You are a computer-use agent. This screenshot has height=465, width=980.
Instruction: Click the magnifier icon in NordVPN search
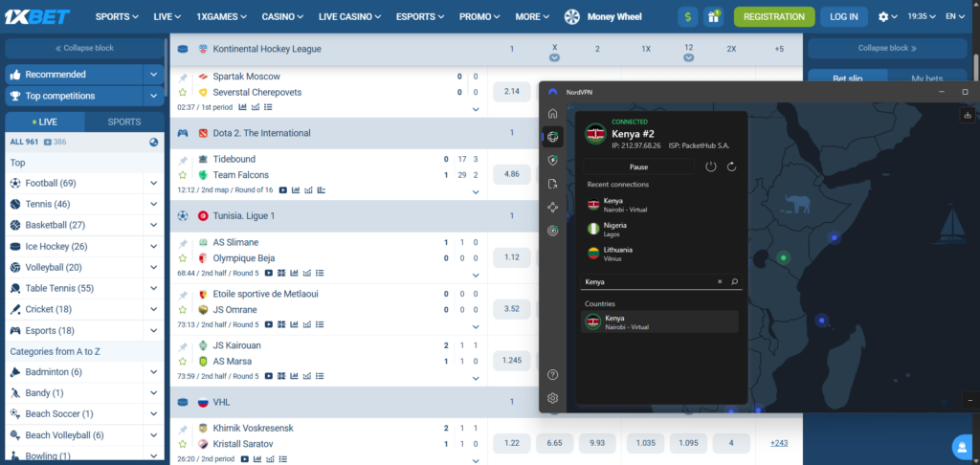click(x=734, y=282)
